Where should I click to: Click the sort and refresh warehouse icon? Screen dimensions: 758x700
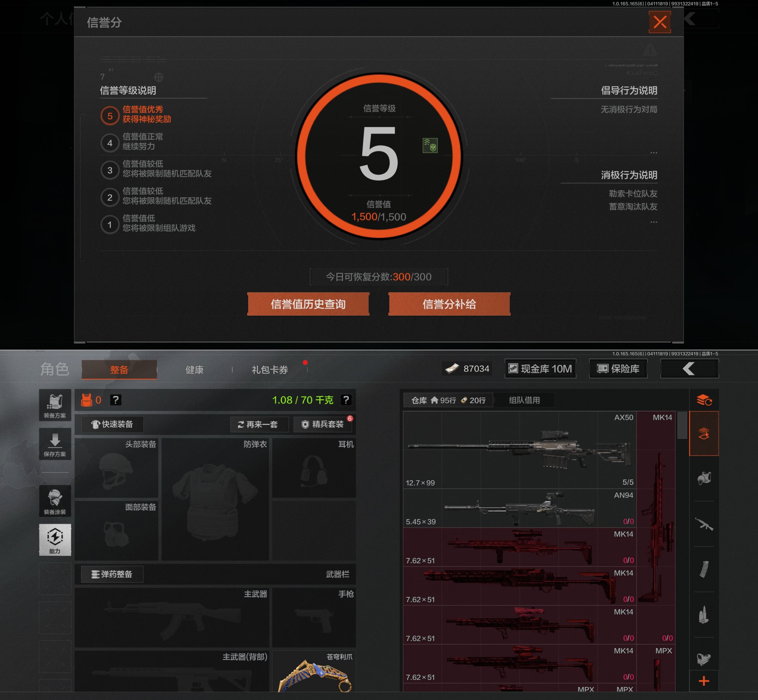pyautogui.click(x=704, y=400)
